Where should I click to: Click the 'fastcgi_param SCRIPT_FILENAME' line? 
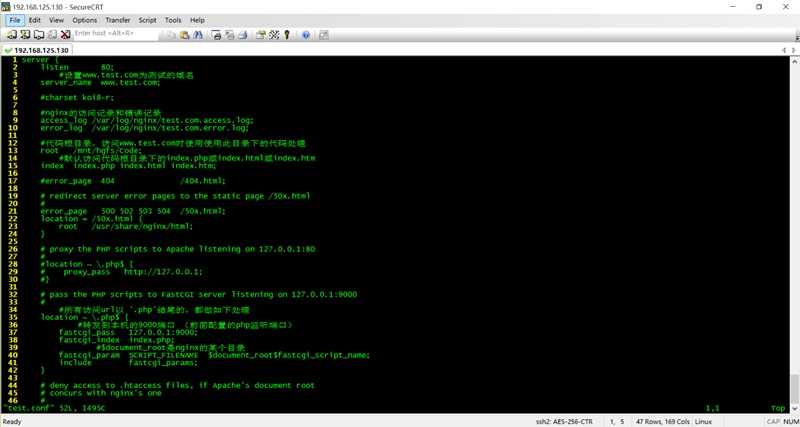[x=214, y=355]
